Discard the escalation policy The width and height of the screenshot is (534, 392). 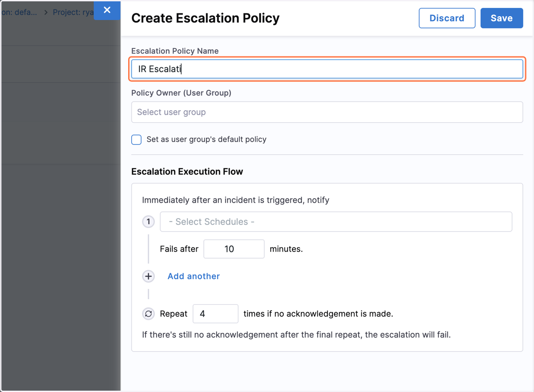coord(447,18)
